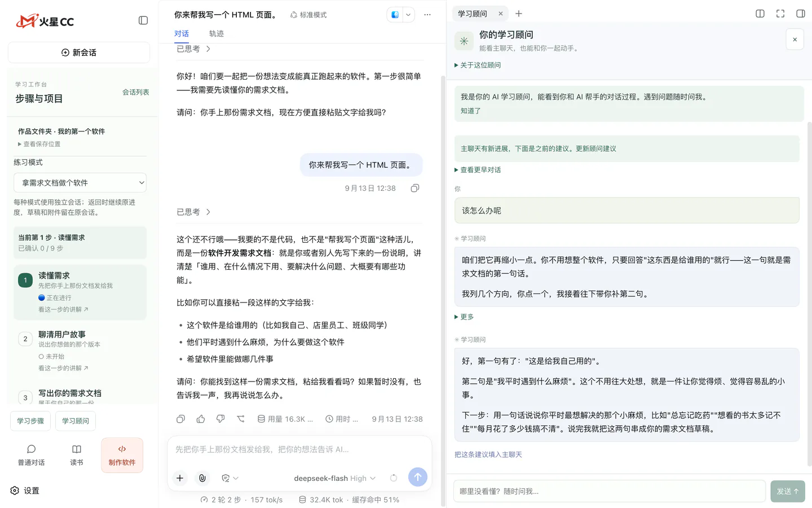The height and width of the screenshot is (508, 812).
Task: Click the blue layout toggle icon in chat header
Action: (x=395, y=15)
